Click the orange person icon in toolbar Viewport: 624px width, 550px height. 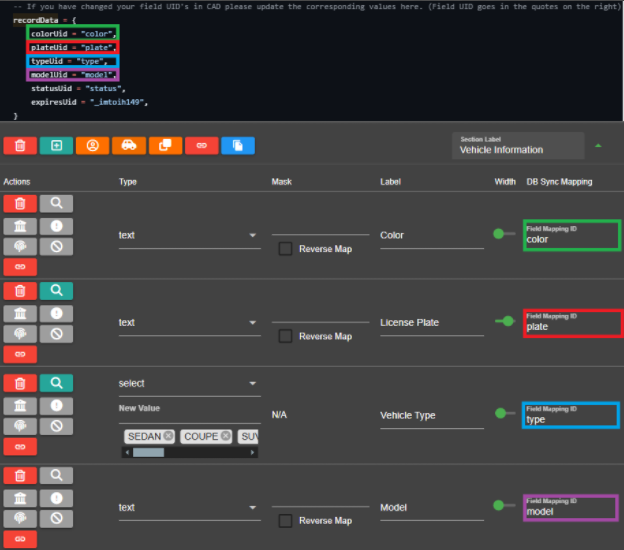92,146
